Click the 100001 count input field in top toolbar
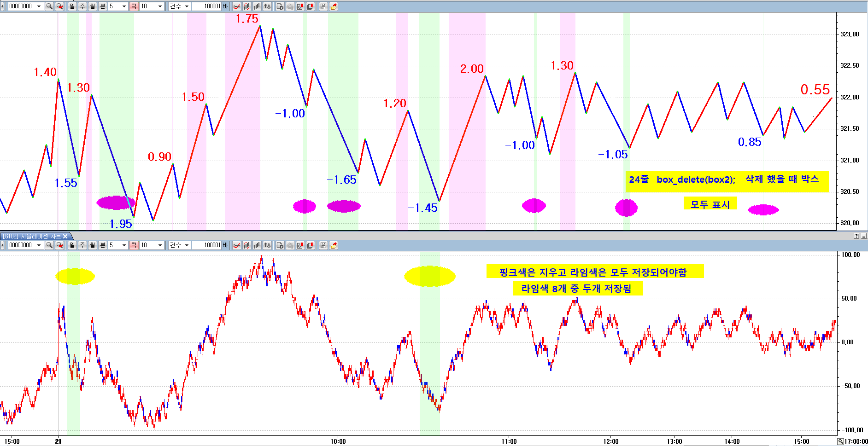 click(x=207, y=6)
